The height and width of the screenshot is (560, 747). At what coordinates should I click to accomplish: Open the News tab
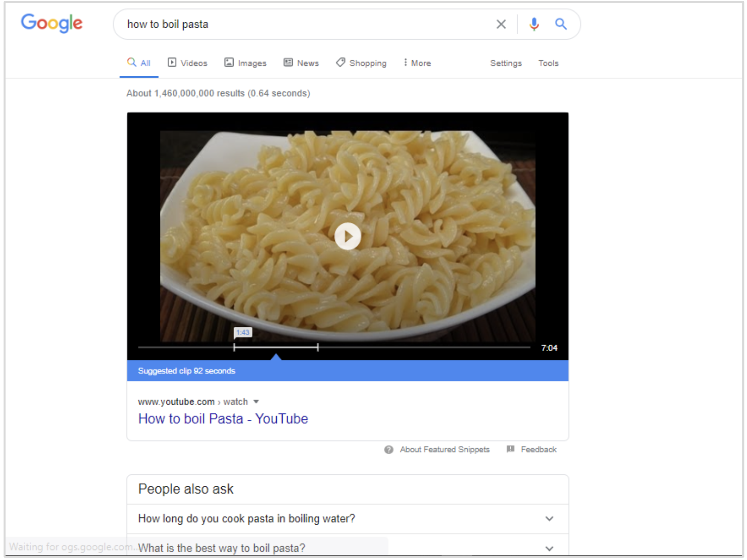point(301,63)
